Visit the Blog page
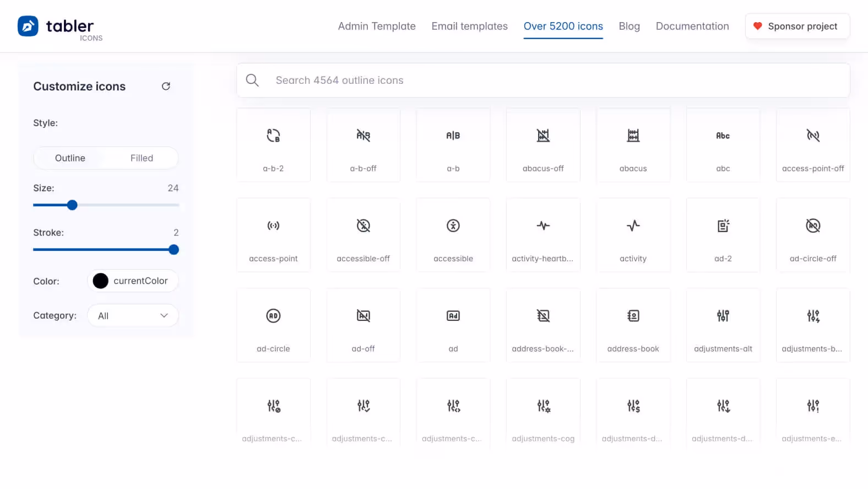 [629, 26]
